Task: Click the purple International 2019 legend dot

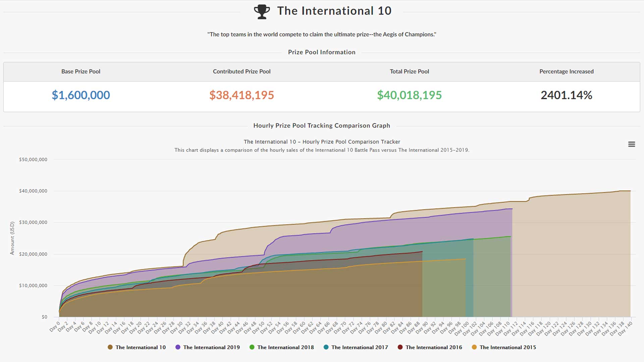Action: [x=178, y=347]
